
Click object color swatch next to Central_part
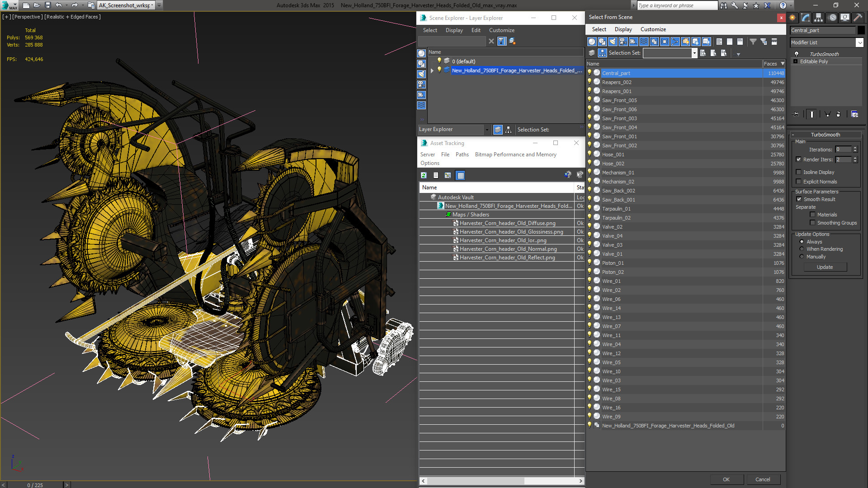tap(861, 30)
